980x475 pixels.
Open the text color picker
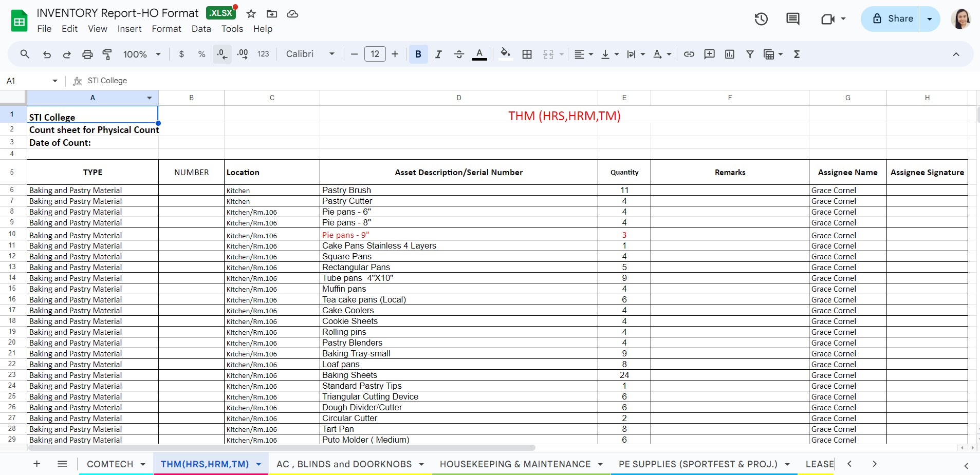pyautogui.click(x=479, y=54)
